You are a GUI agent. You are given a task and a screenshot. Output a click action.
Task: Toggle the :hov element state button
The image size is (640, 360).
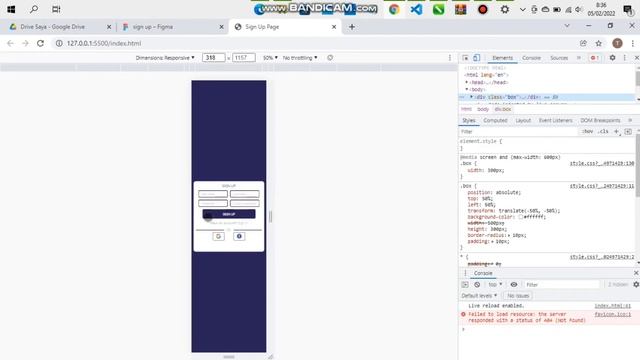(587, 131)
